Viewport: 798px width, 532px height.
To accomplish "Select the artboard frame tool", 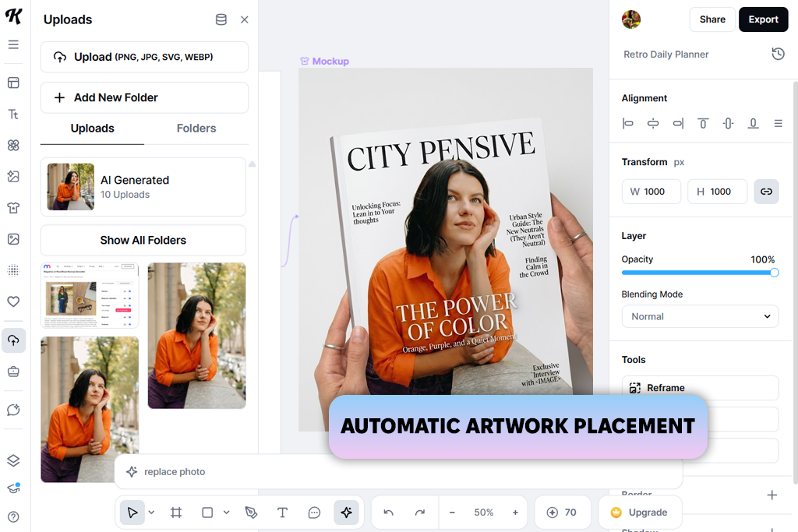I will (x=176, y=513).
